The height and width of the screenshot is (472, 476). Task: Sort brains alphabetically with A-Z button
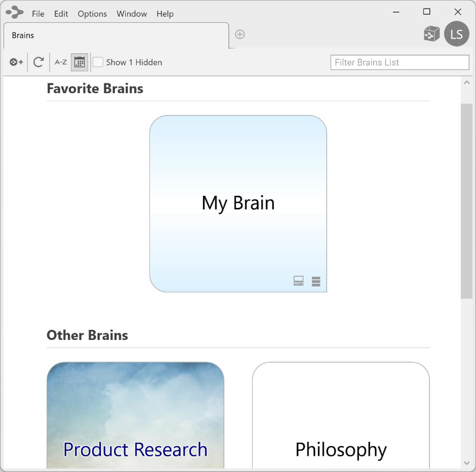coord(61,62)
